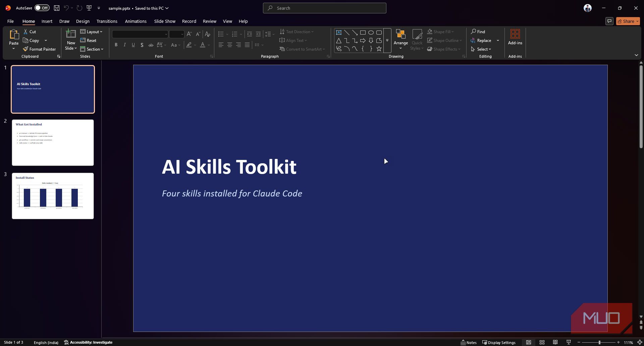Screen dimensions: 644x346
Task: Open Customize Quick Access Toolbar dropdown
Action: pyautogui.click(x=99, y=8)
